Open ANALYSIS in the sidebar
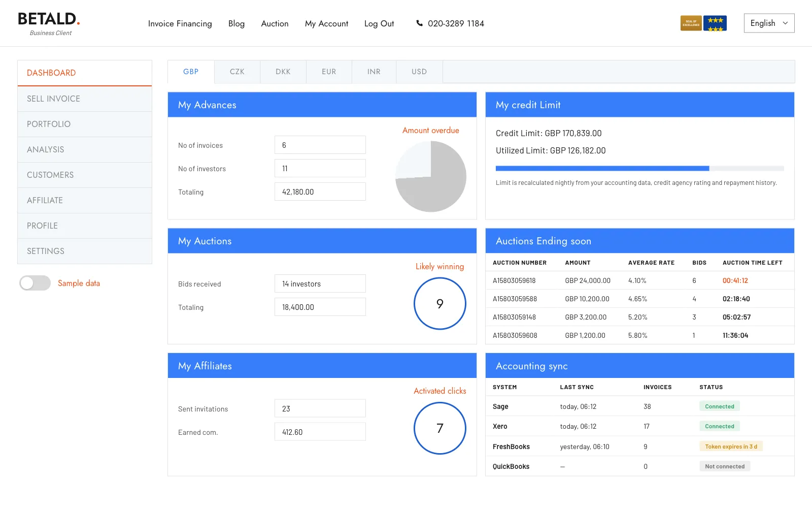 85,149
